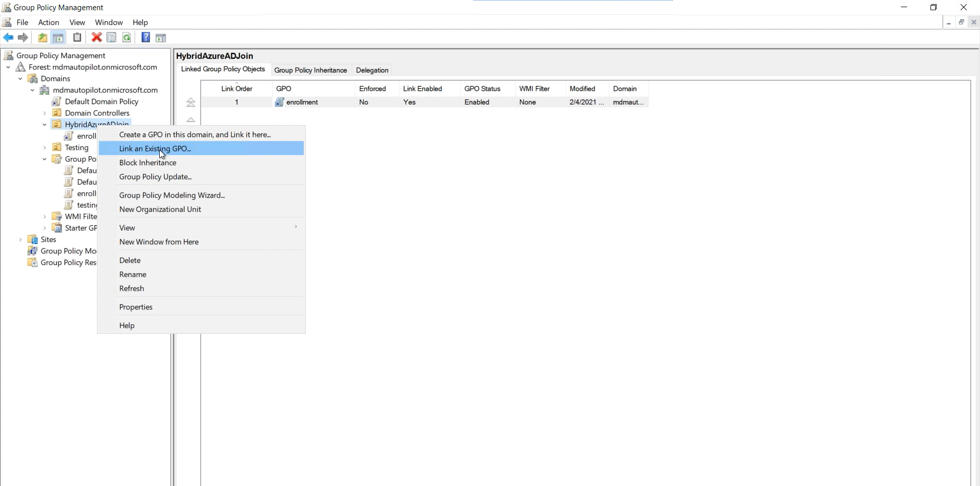Image resolution: width=980 pixels, height=486 pixels.
Task: Click the Group Policy Modeling node icon
Action: click(x=33, y=251)
